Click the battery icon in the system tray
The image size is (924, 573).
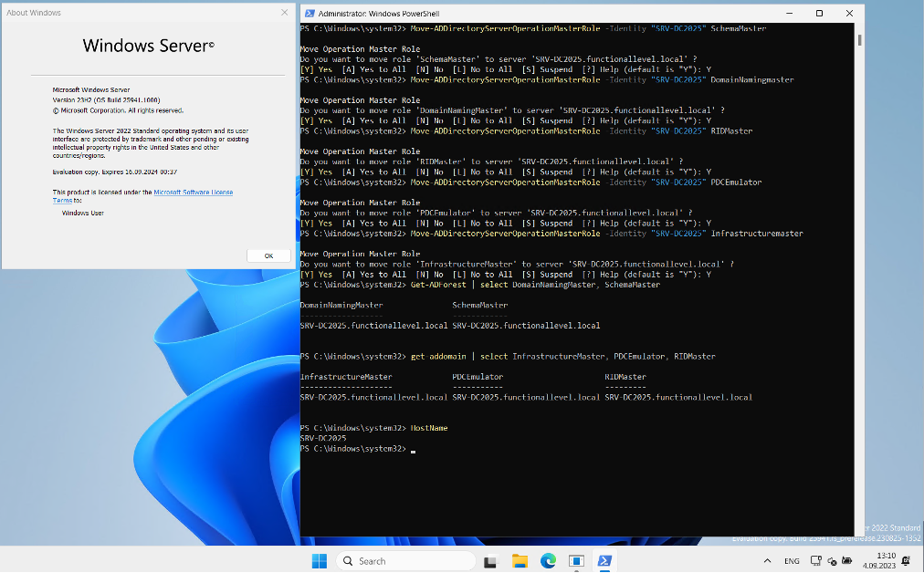(845, 560)
